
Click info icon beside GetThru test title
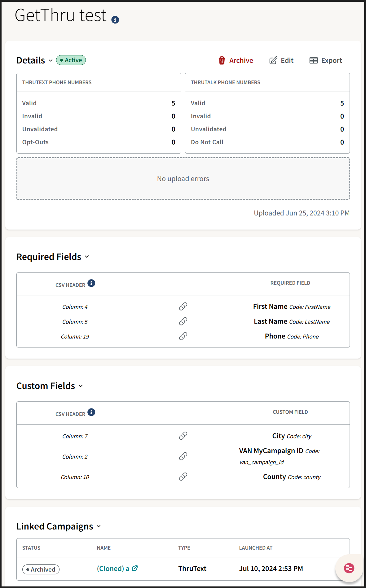[115, 20]
